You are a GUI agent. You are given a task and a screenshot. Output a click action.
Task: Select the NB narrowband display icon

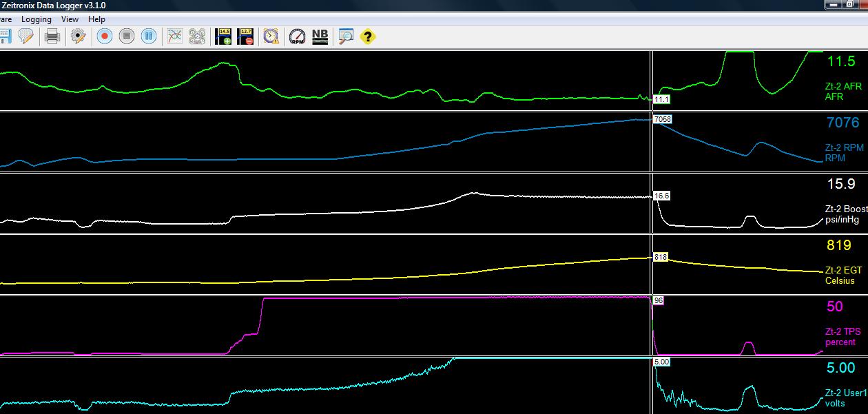(319, 36)
